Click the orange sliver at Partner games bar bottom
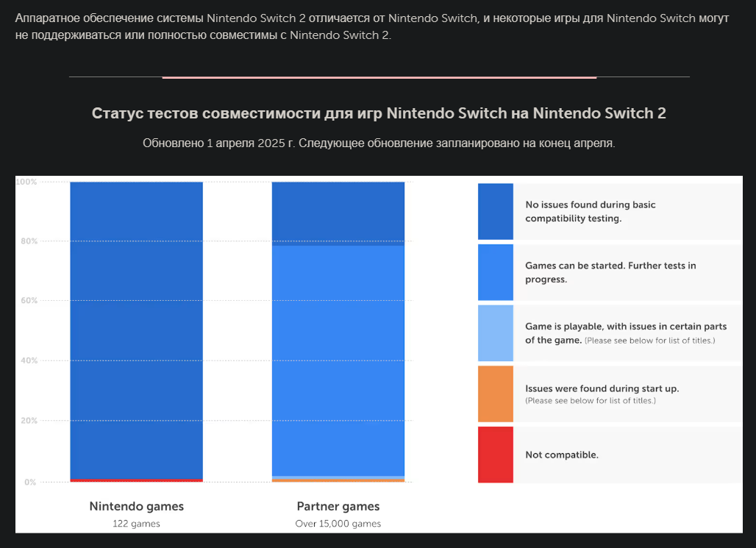 click(x=338, y=480)
